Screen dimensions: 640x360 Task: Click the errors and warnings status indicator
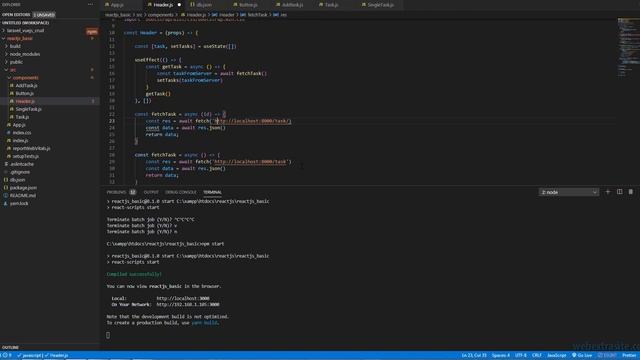[x=7, y=356]
